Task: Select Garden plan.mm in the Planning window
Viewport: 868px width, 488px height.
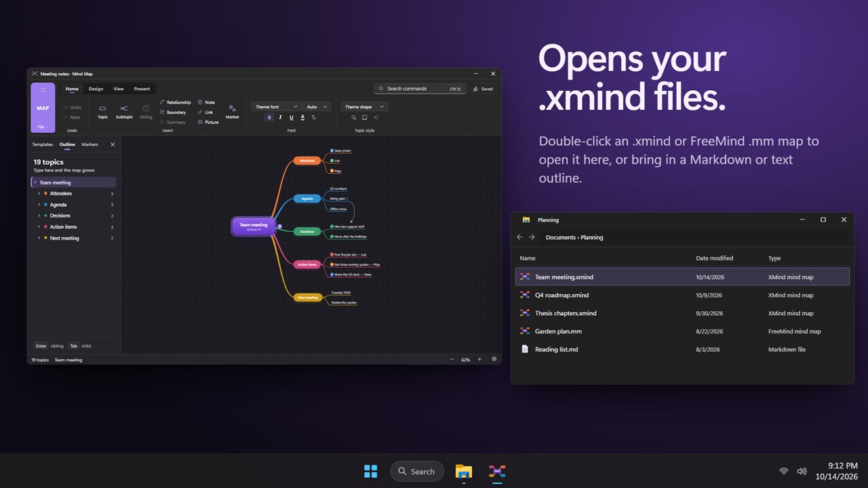Action: click(682, 331)
